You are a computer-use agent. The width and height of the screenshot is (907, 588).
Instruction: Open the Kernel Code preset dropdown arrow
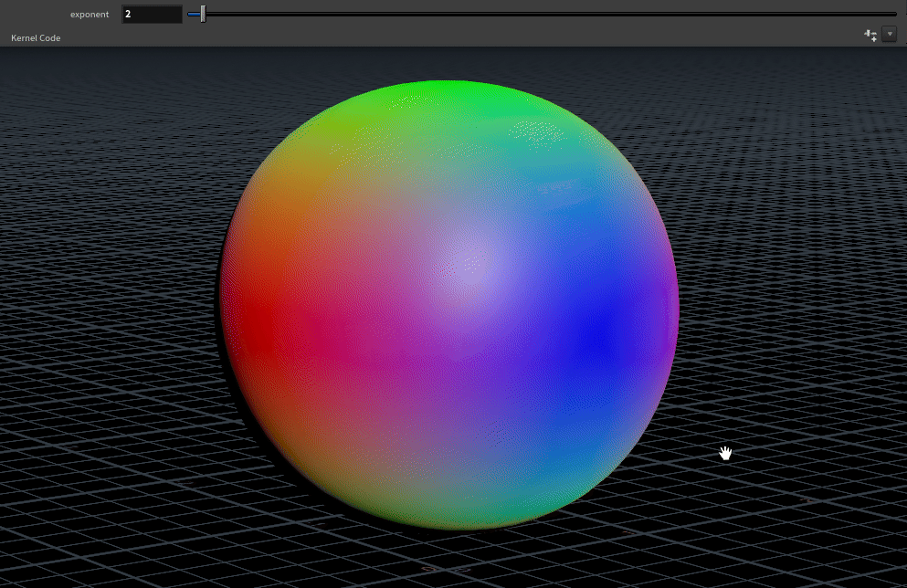890,35
